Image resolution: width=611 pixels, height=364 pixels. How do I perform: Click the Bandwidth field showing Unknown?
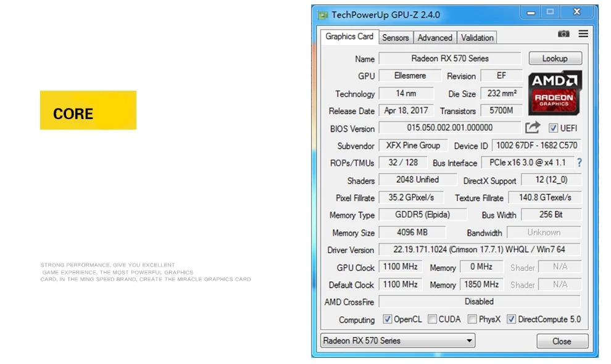coord(544,232)
